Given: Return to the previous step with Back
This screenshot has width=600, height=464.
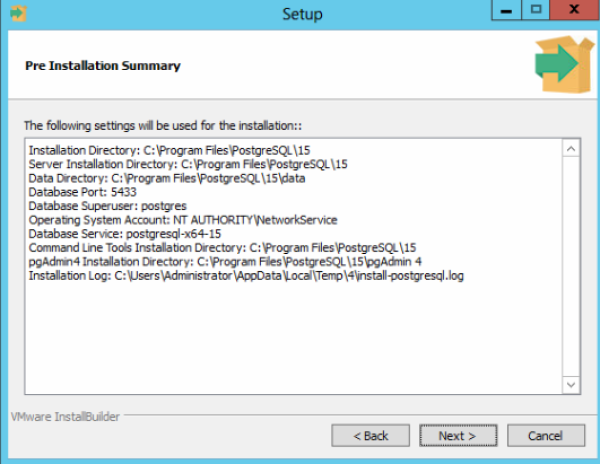Looking at the screenshot, I should 370,435.
